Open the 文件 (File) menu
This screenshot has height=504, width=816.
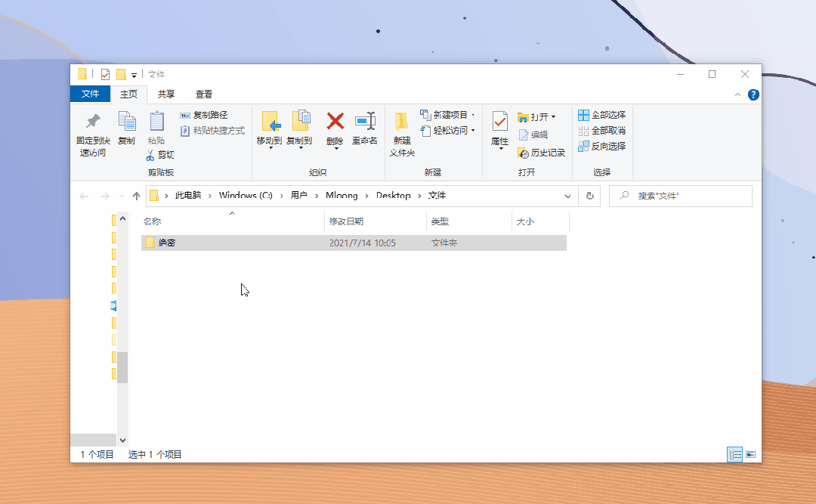click(90, 94)
